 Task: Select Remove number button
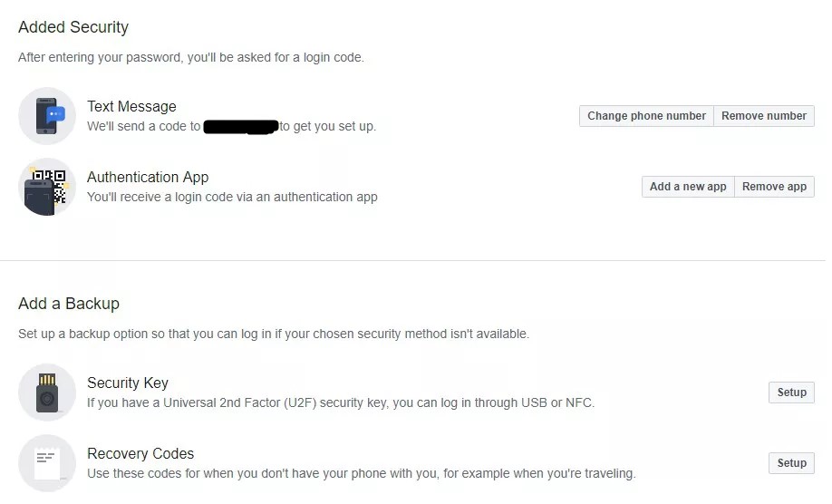click(764, 116)
